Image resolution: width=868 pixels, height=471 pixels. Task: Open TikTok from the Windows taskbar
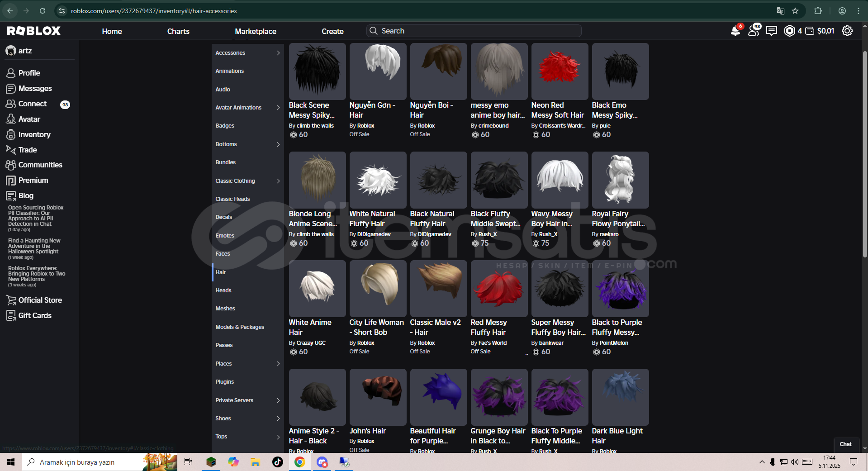[x=277, y=462]
